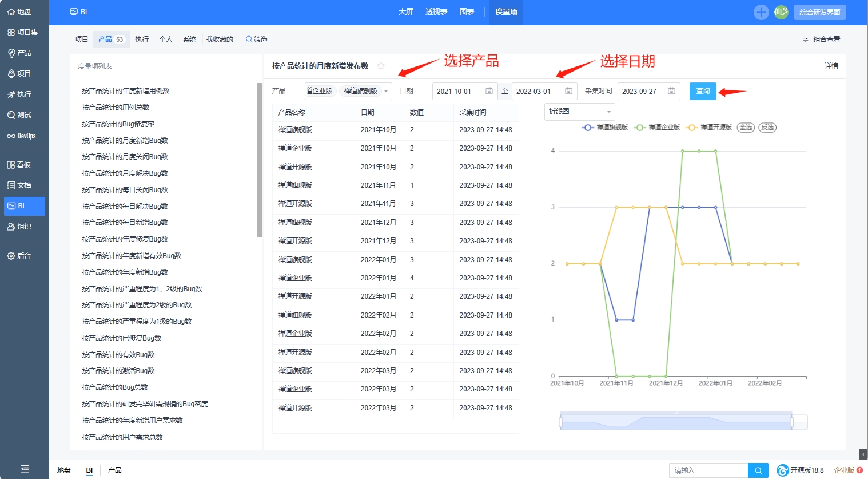This screenshot has height=479, width=868.
Task: Click the chart data zoom slider right handle
Action: (791, 422)
